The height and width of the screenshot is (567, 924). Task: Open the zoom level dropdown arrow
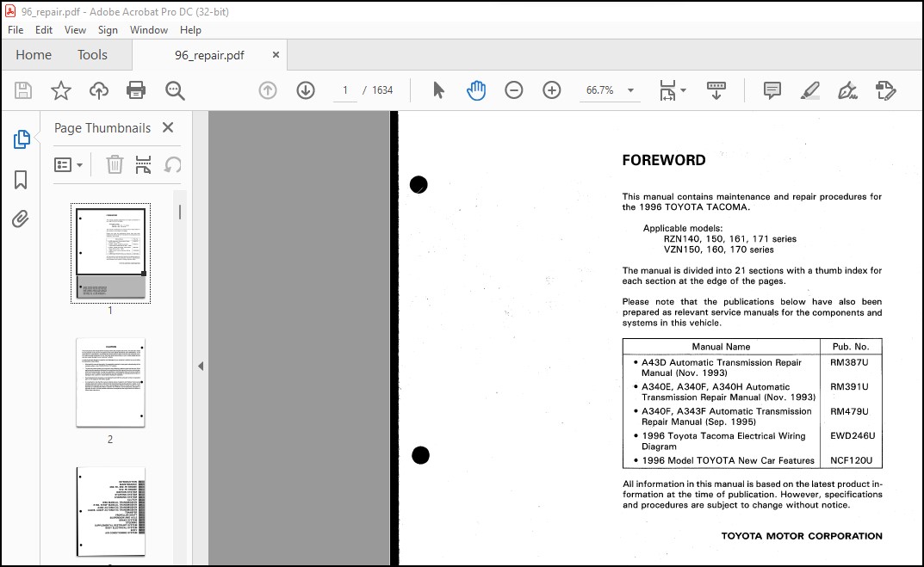(x=630, y=90)
